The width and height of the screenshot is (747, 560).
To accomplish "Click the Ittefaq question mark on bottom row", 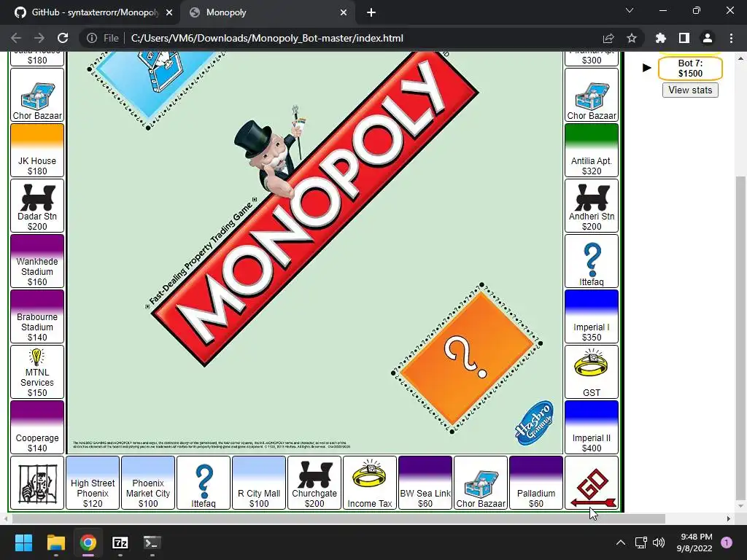I will click(x=204, y=481).
